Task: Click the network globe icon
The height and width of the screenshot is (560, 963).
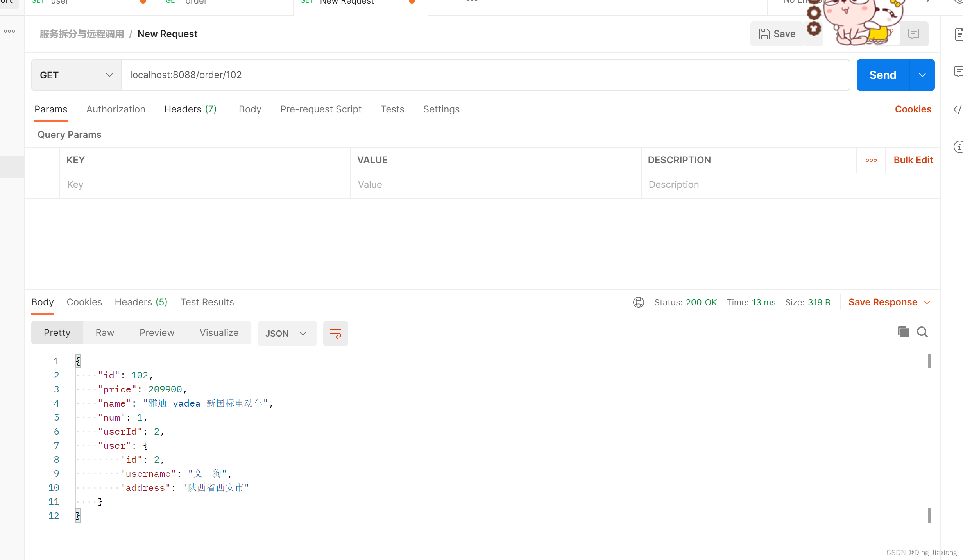Action: pos(638,302)
